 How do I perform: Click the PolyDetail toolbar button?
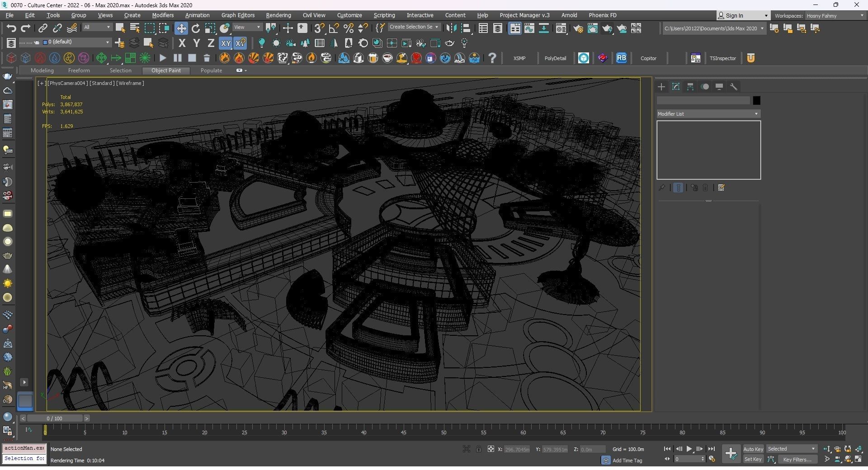click(555, 58)
